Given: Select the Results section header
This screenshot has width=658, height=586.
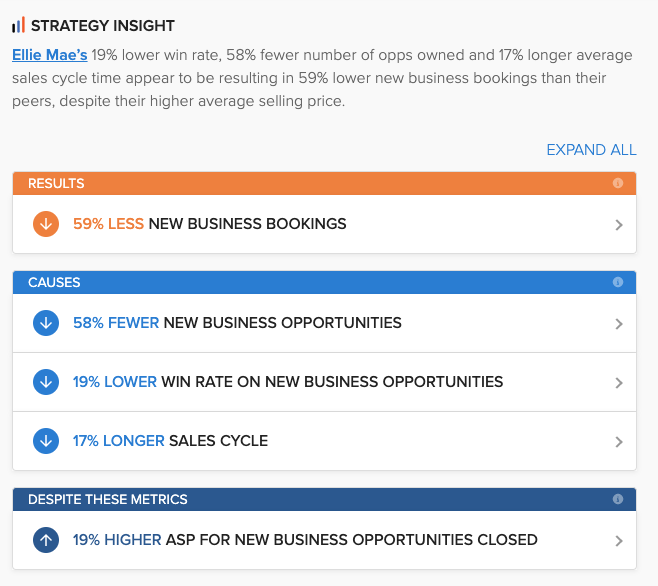Looking at the screenshot, I should [324, 183].
